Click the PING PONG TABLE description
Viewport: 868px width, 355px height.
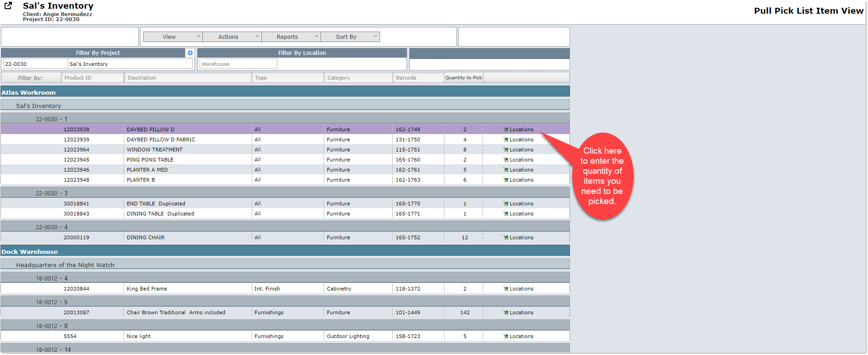click(x=150, y=160)
